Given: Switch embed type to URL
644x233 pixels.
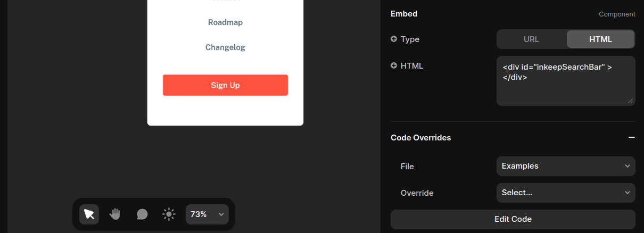Looking at the screenshot, I should click(531, 39).
